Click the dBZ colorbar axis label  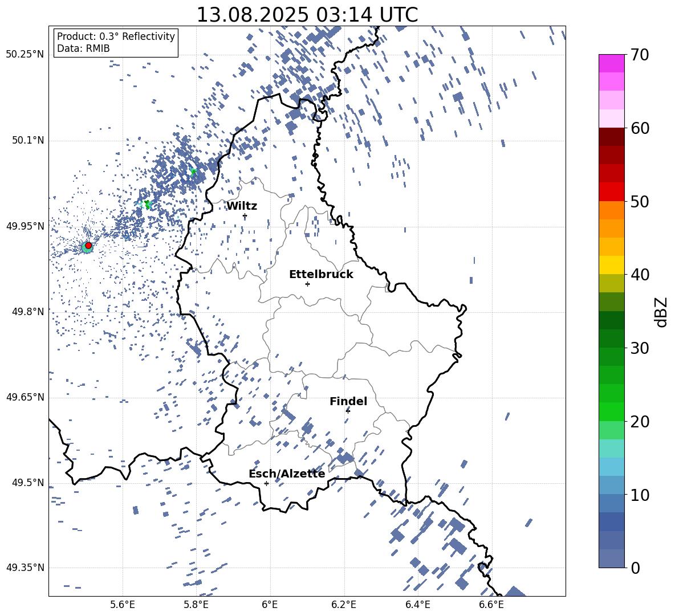click(x=662, y=312)
